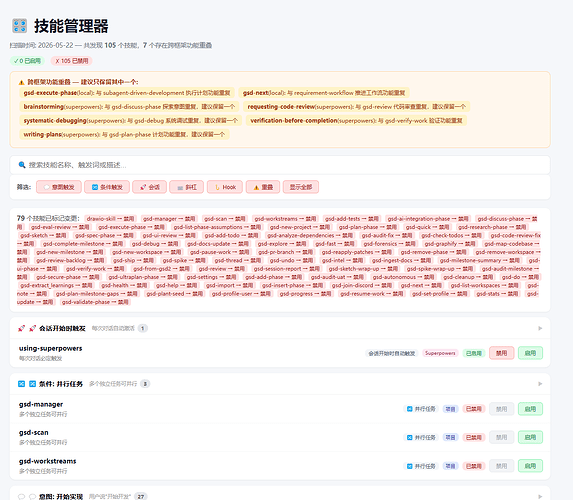The width and height of the screenshot is (573, 500).
Task: Click the verification-before-completion(superpowers) overlap chip
Action: [x=356, y=121]
